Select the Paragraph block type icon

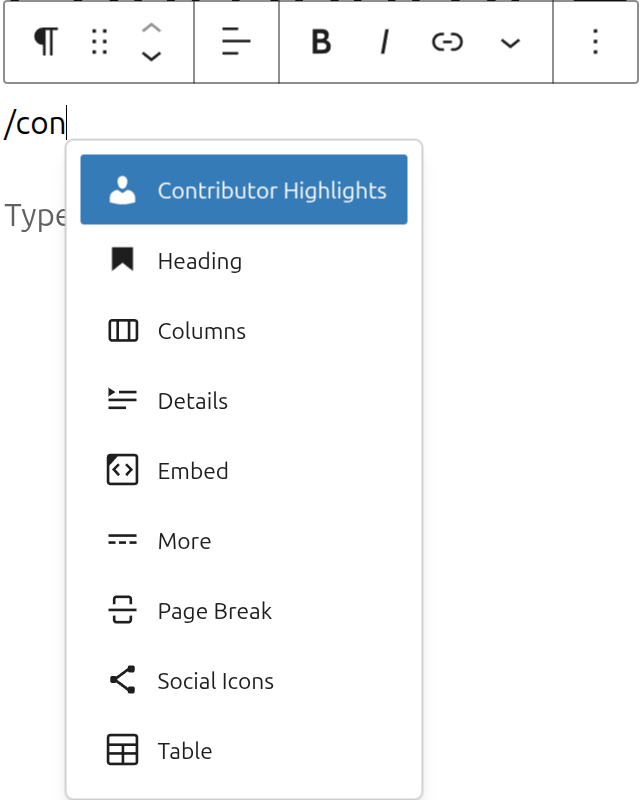(44, 42)
